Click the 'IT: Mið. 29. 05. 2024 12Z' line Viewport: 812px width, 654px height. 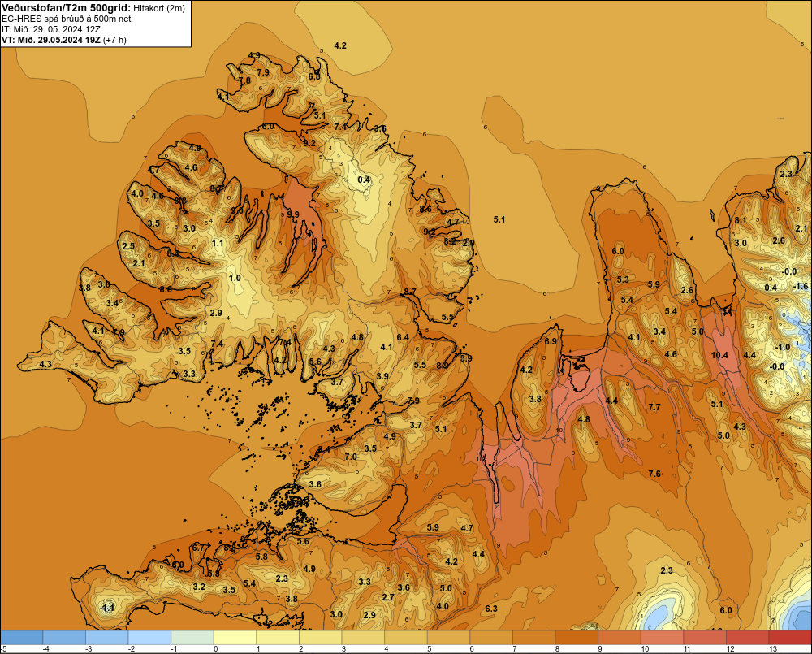[50, 29]
